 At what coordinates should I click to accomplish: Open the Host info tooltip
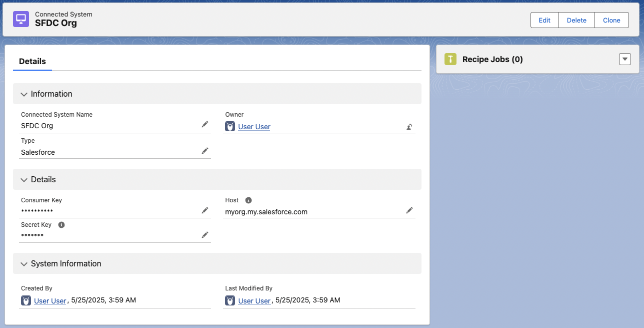tap(248, 200)
